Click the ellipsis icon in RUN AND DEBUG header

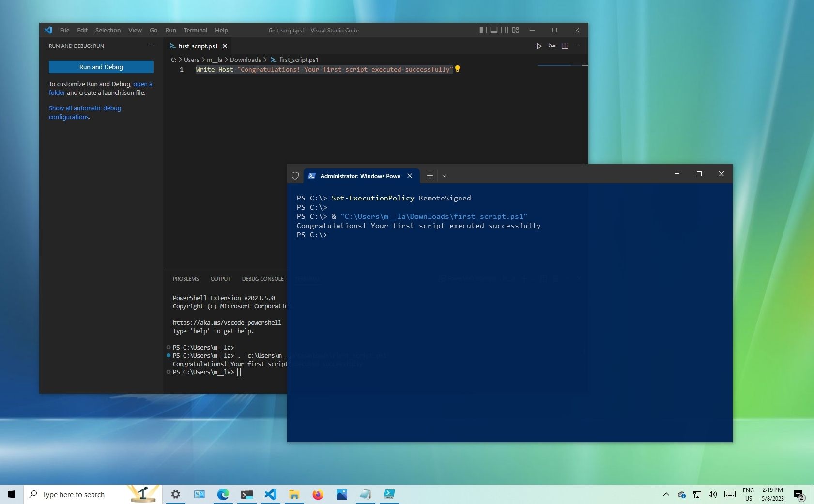tap(152, 46)
